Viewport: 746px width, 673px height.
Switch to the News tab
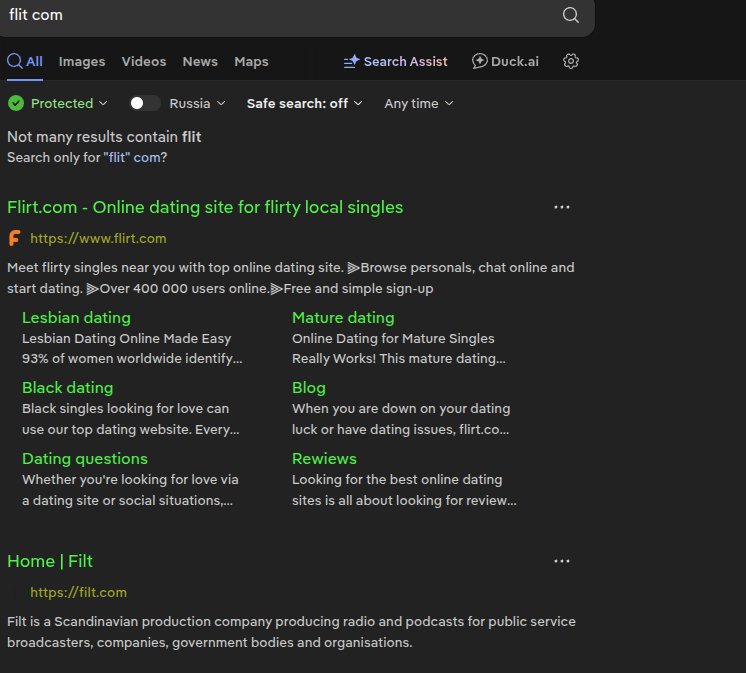click(200, 61)
